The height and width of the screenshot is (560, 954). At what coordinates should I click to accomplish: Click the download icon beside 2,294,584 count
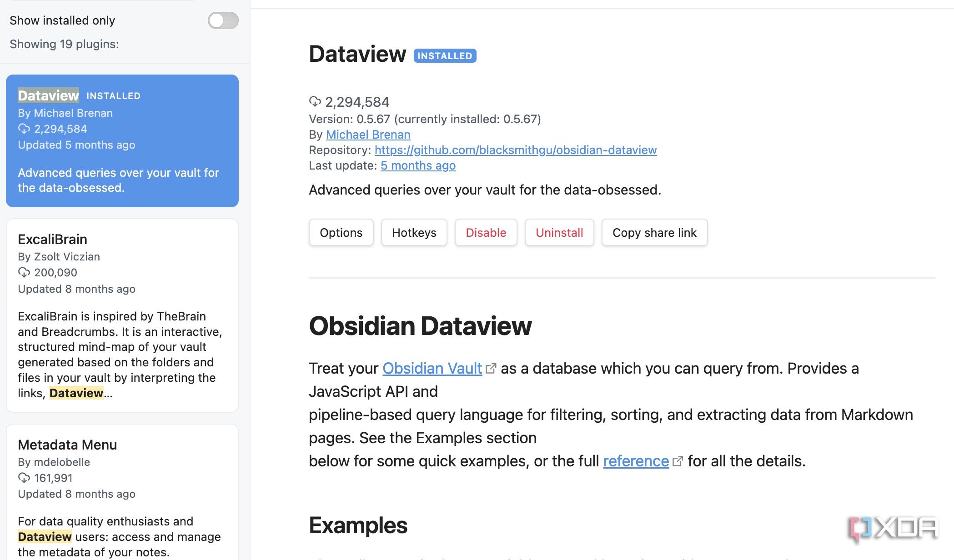[315, 102]
